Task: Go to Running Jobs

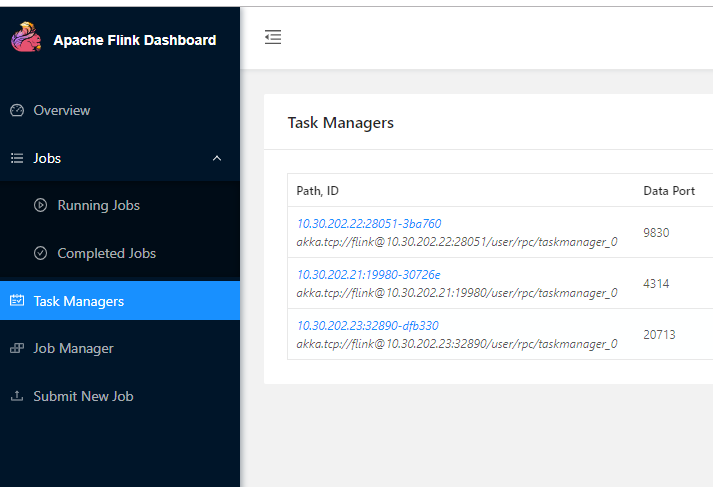Action: (x=98, y=206)
